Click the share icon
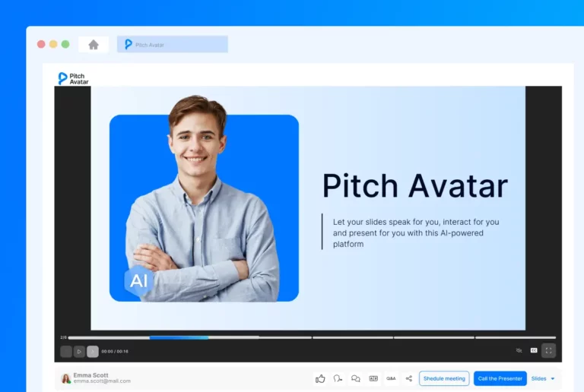Screen dimensions: 584x392 click(x=409, y=378)
